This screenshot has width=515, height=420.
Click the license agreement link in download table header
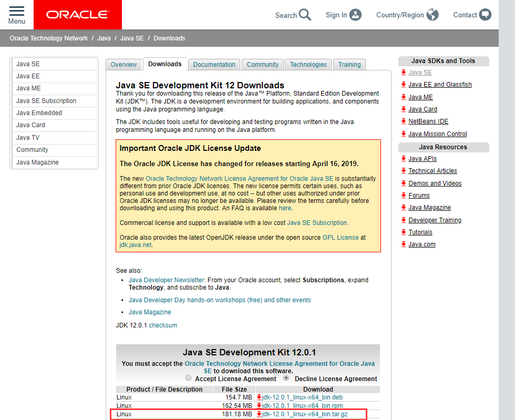coord(280,363)
